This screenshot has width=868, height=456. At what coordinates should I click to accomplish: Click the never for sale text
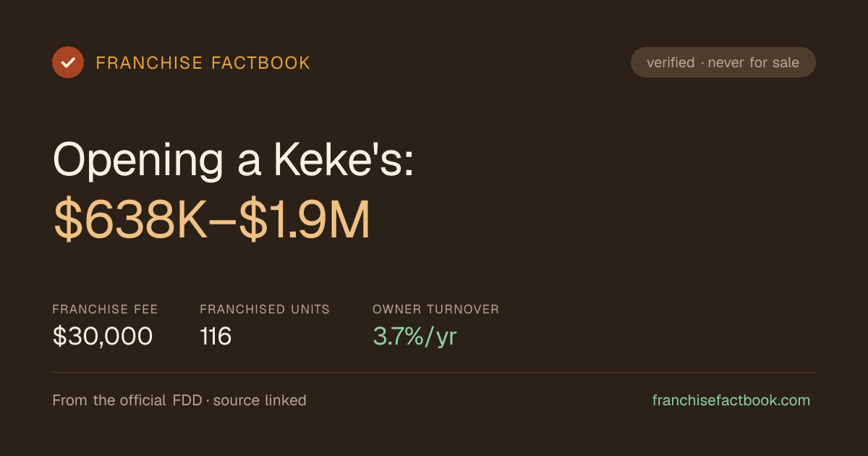[754, 62]
